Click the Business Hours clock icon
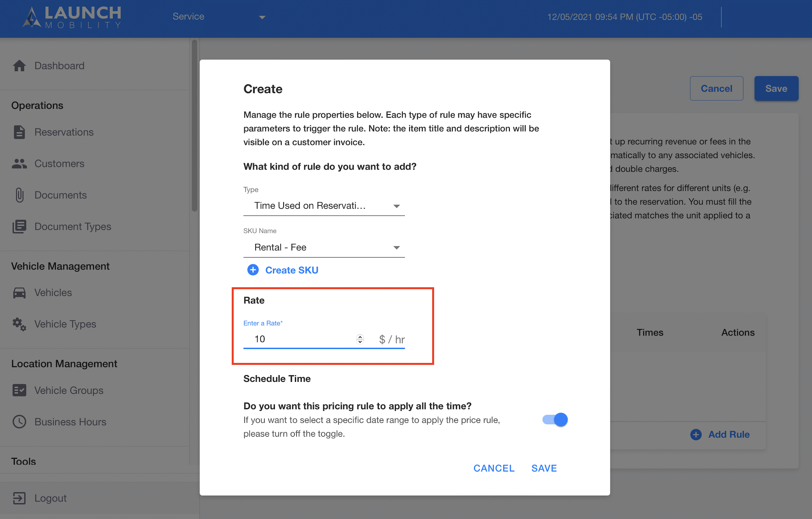Screen dimensions: 812x519 pos(19,422)
